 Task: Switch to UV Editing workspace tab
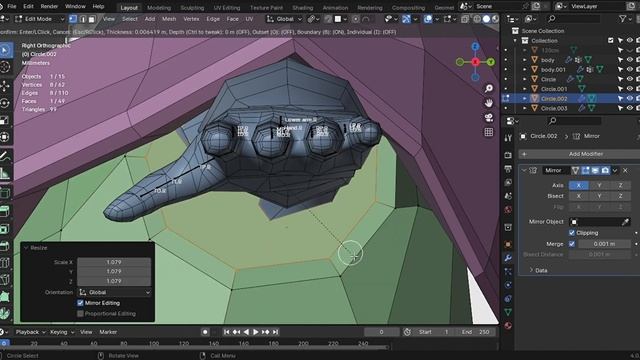227,8
